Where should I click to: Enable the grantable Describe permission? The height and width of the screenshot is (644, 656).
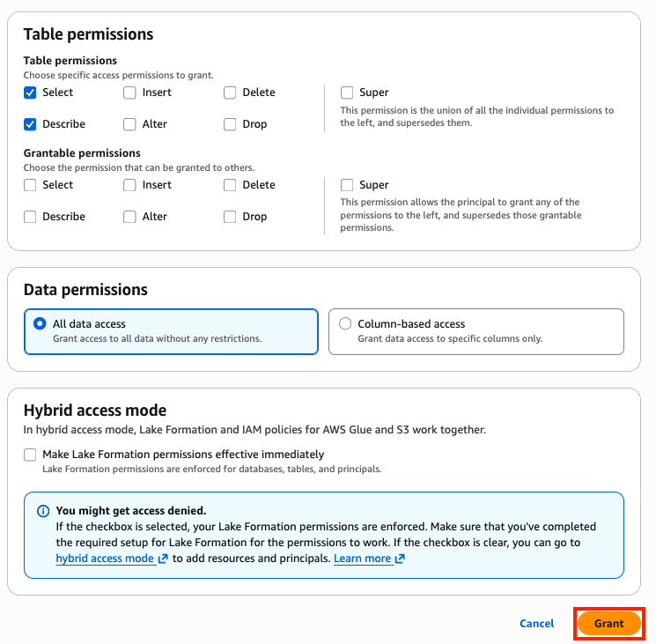pyautogui.click(x=30, y=217)
